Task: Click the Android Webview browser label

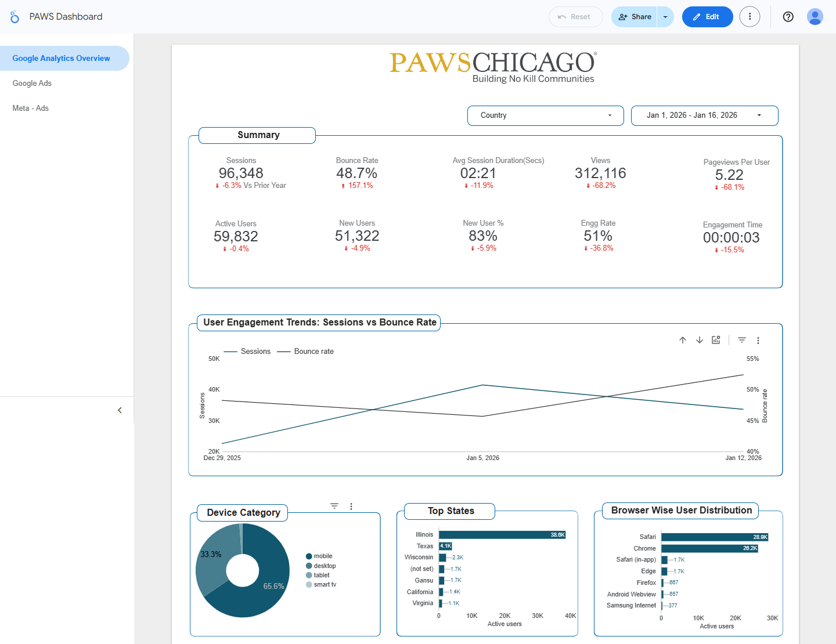Action: pyautogui.click(x=632, y=595)
